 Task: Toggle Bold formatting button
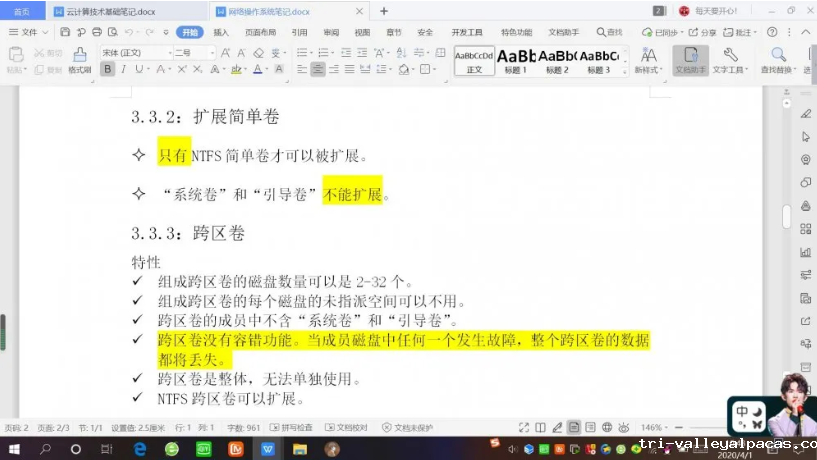click(x=108, y=69)
